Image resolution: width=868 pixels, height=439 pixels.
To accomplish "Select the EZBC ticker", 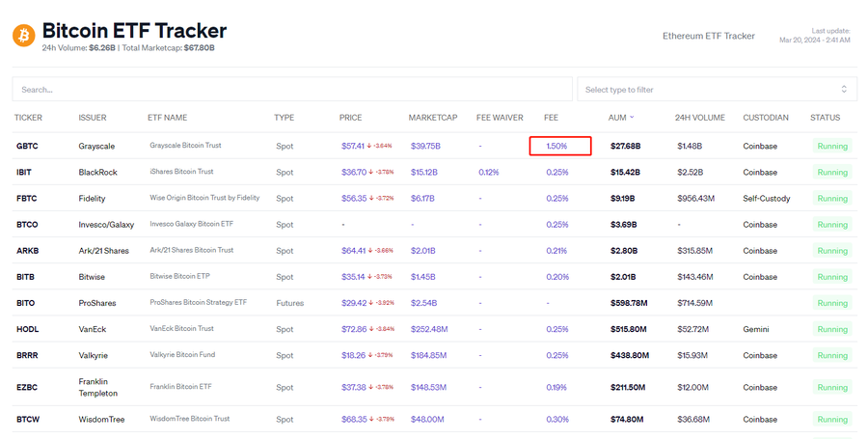I will pyautogui.click(x=27, y=388).
